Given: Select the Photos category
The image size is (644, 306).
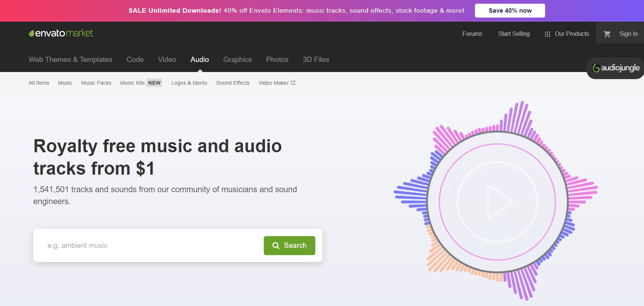Looking at the screenshot, I should click(277, 59).
